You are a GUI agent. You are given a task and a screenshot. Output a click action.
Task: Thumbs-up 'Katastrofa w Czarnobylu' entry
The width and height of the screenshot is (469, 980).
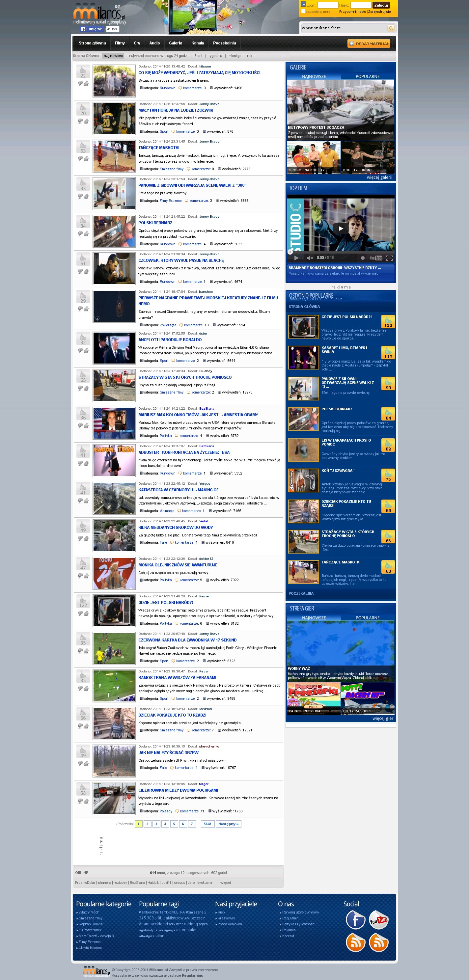click(x=86, y=501)
